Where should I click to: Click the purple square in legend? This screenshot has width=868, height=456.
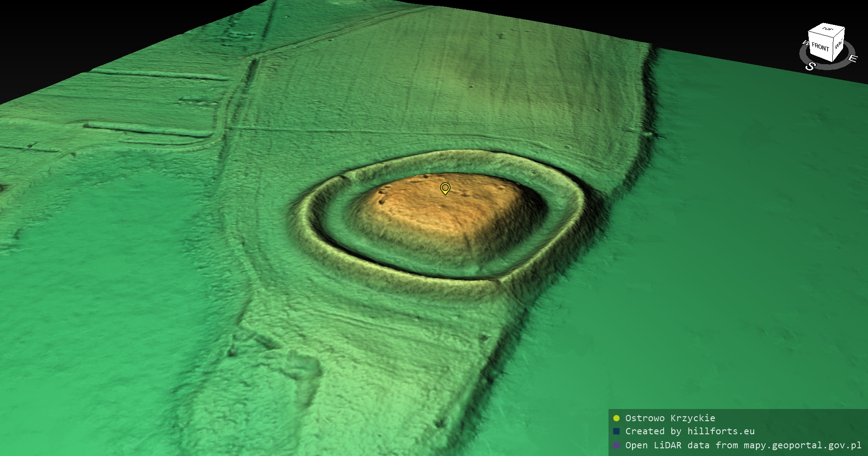(616, 445)
